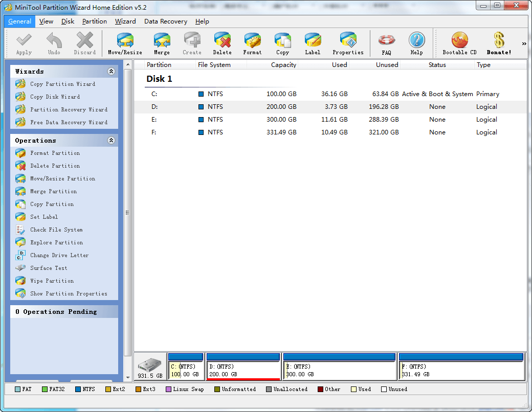
Task: Start Free Data Recovery Wizard
Action: tap(69, 122)
